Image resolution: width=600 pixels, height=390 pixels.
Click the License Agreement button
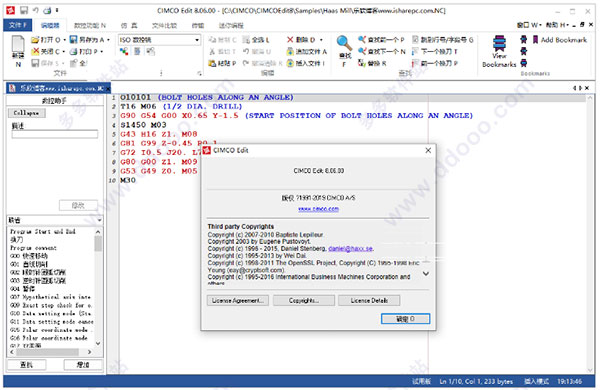(x=238, y=300)
